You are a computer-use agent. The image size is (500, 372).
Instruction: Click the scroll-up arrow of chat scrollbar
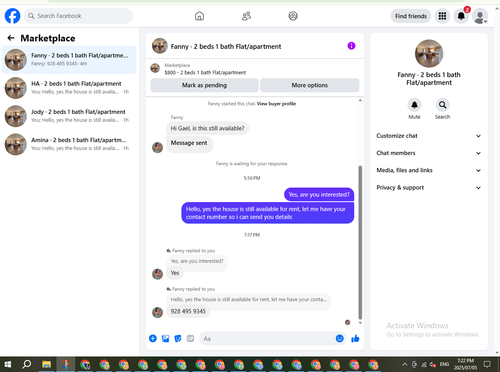(360, 100)
